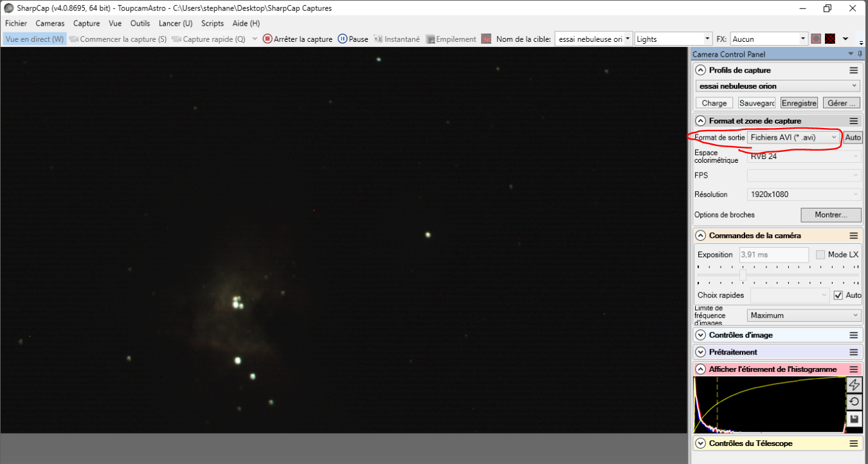This screenshot has width=868, height=464.
Task: Expand the Contrôles du Télescope section
Action: click(x=701, y=443)
